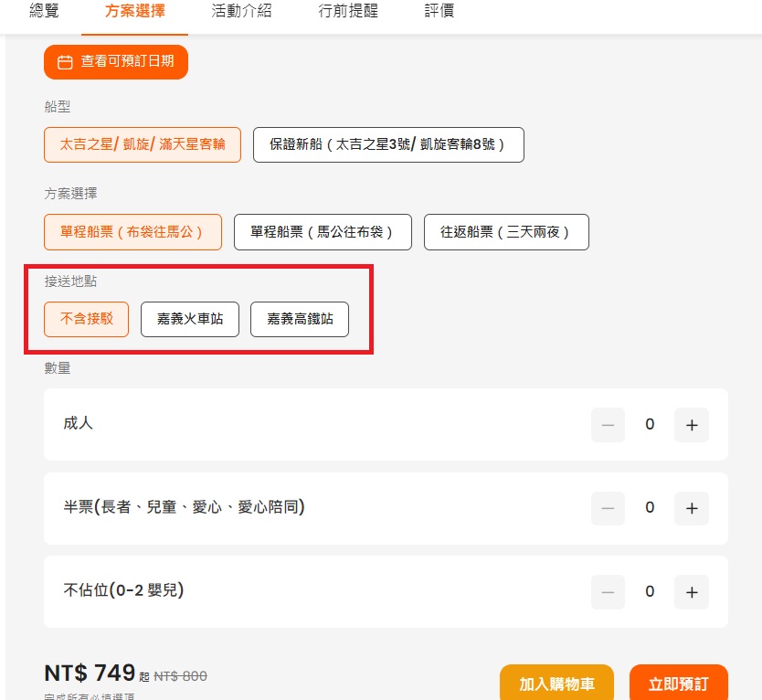This screenshot has height=700, width=762.
Task: Click the plus icon for 成人
Action: [x=692, y=425]
